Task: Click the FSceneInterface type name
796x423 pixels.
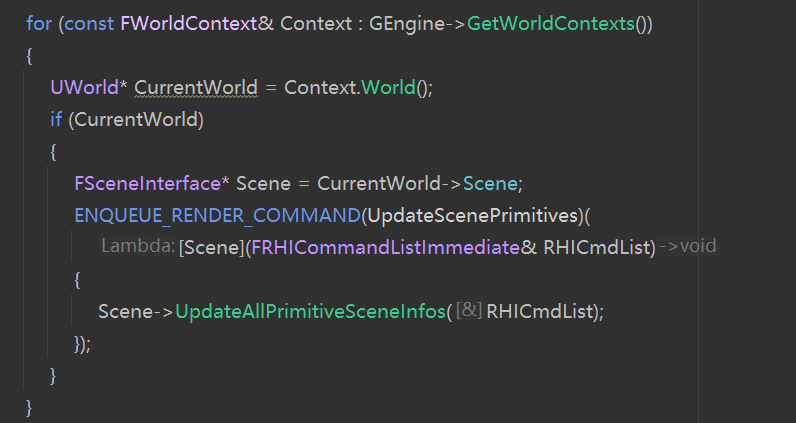Action: coord(146,184)
